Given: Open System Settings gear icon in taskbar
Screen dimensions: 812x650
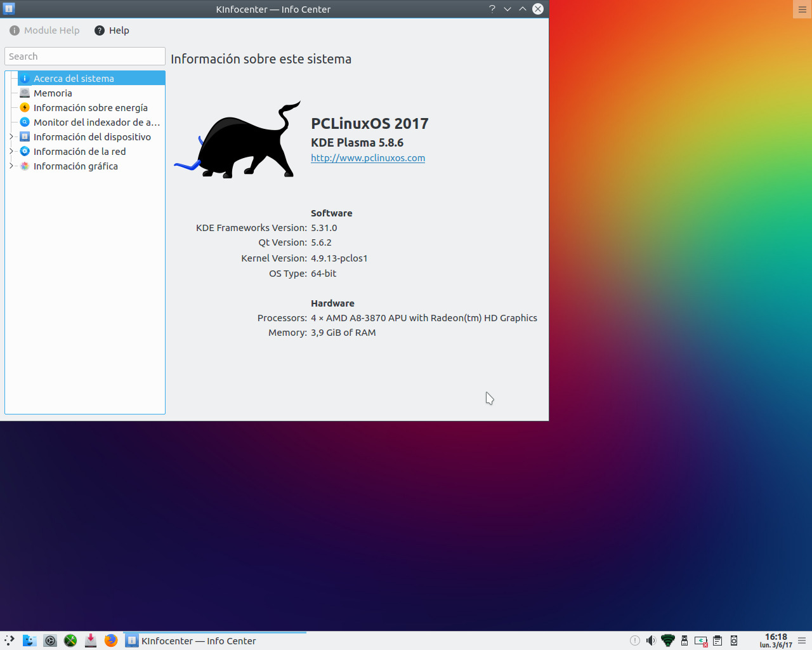Looking at the screenshot, I should (50, 640).
